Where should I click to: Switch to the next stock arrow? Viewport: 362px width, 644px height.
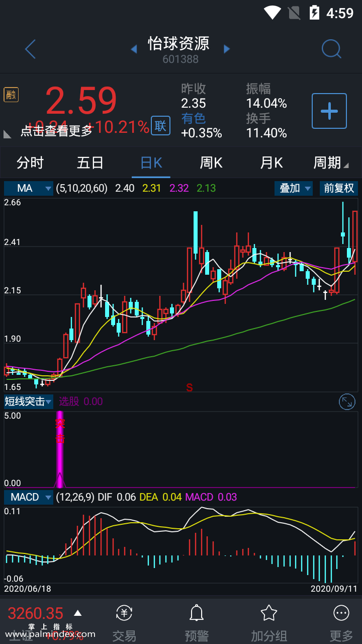(x=227, y=49)
